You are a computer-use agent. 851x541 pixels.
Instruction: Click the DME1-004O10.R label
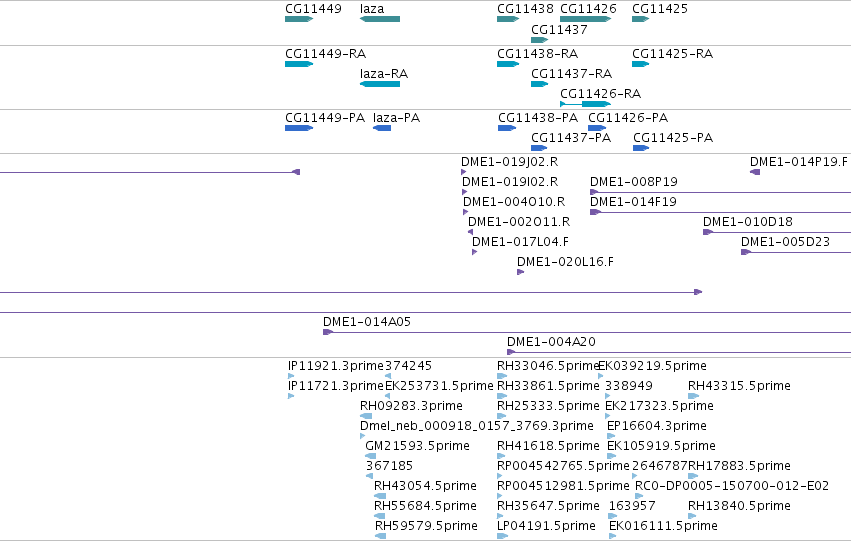[514, 202]
